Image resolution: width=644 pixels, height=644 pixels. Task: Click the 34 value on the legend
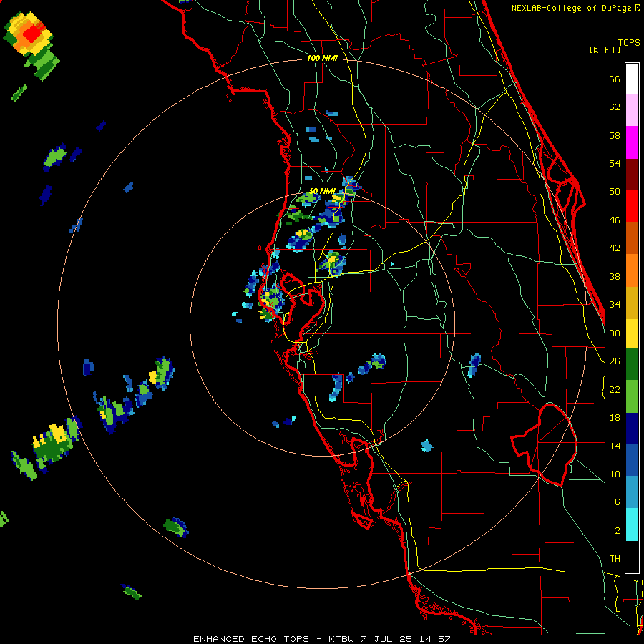pos(615,305)
